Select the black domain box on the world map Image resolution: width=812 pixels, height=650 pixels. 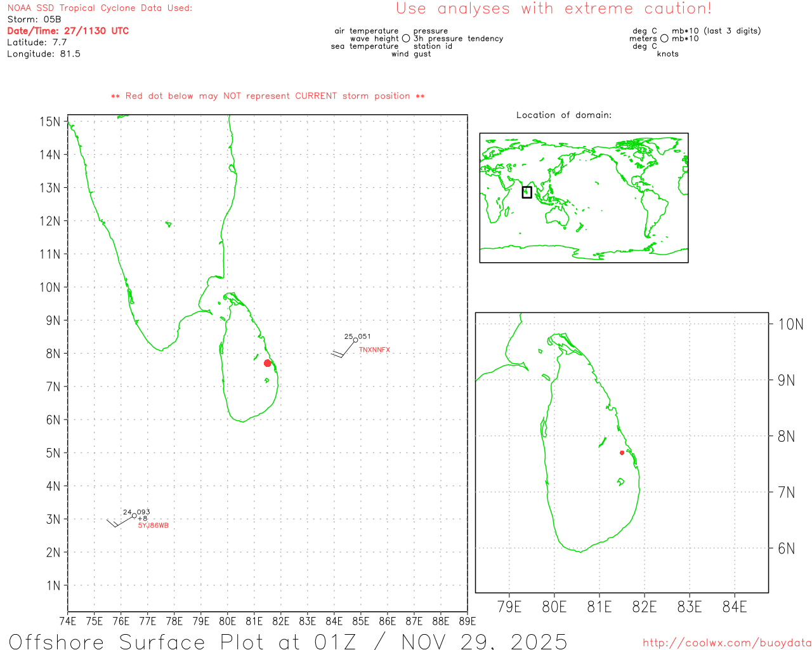pyautogui.click(x=527, y=192)
